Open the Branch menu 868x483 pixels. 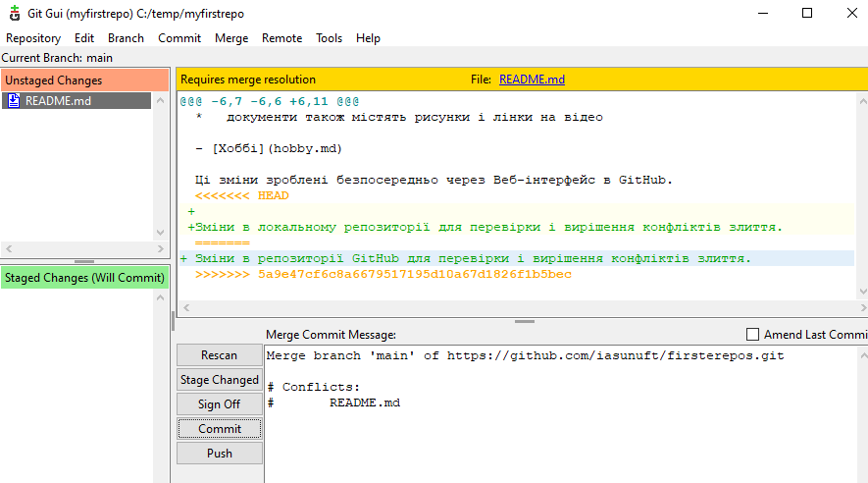coord(126,38)
